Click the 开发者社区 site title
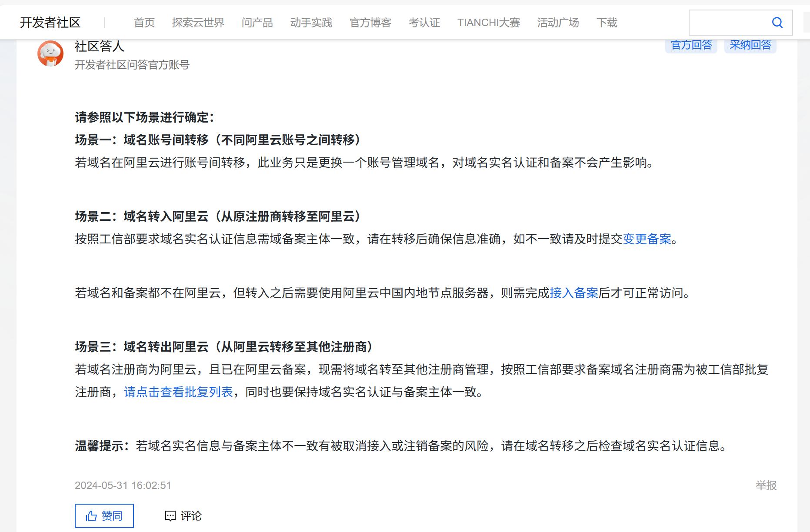 coord(50,23)
